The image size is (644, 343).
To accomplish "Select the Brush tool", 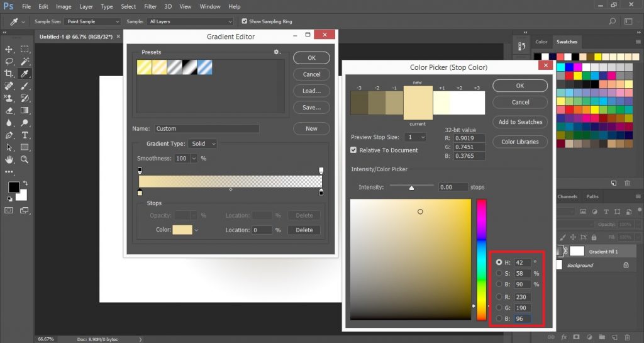I will pyautogui.click(x=25, y=86).
